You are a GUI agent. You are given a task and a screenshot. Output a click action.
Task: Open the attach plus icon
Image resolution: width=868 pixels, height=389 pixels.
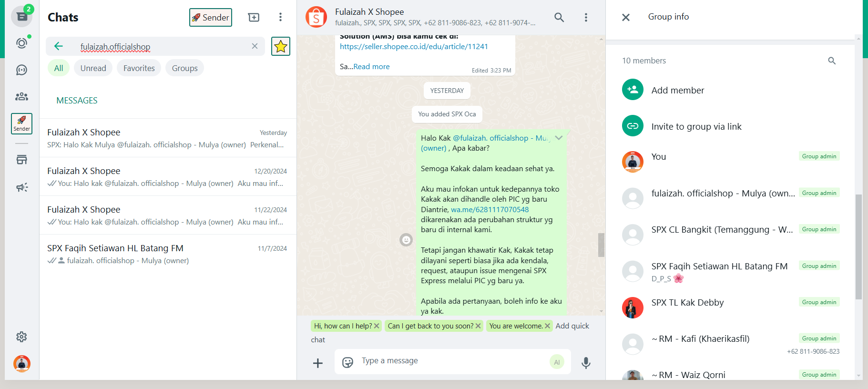click(x=318, y=363)
